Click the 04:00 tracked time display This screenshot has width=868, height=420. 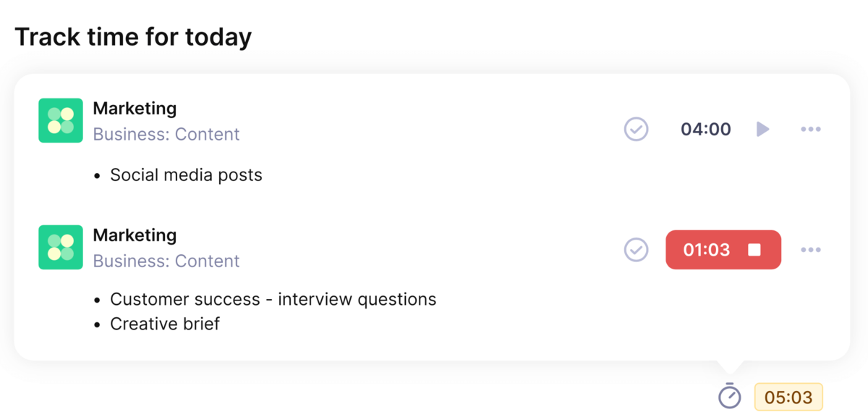coord(705,129)
